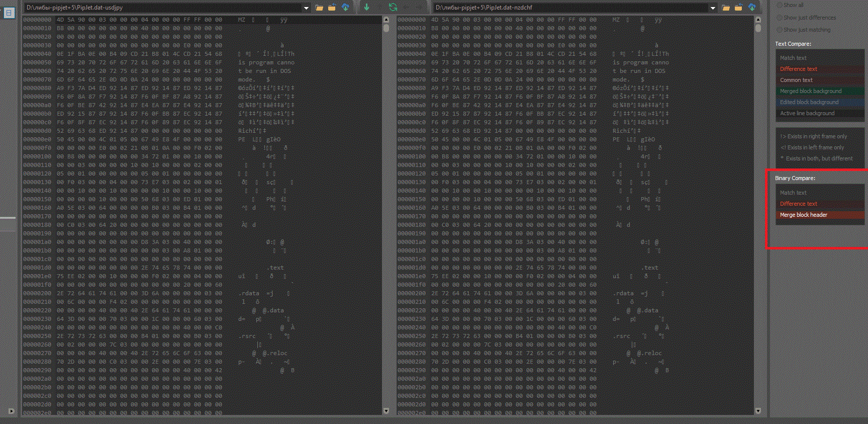Click 'is program canno' in left pane
The height and width of the screenshot is (424, 868).
266,62
